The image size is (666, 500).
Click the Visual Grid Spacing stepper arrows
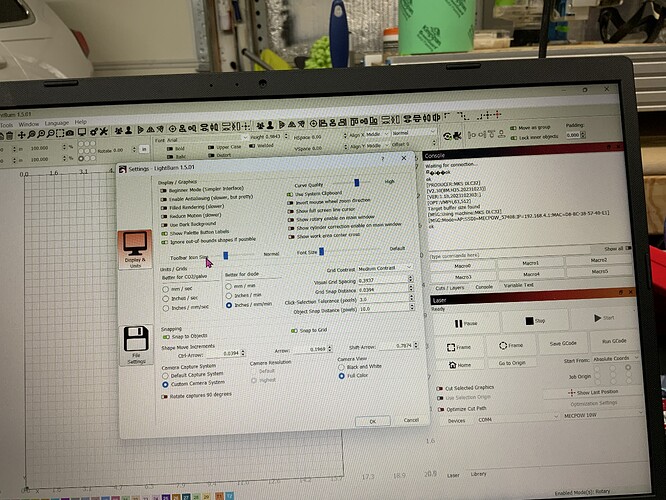pos(410,279)
